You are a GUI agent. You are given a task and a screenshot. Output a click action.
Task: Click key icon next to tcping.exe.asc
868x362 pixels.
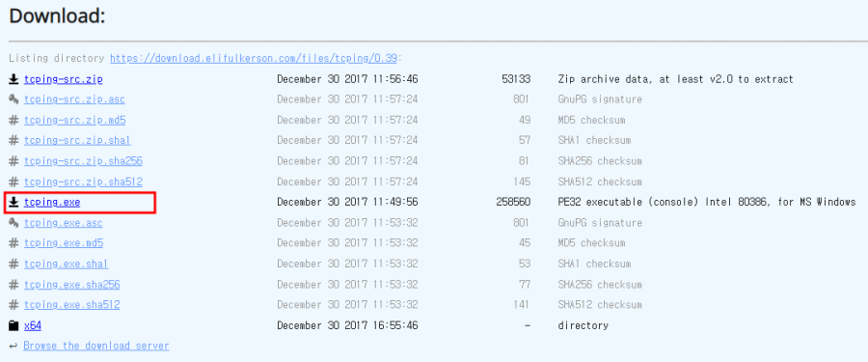click(x=14, y=223)
